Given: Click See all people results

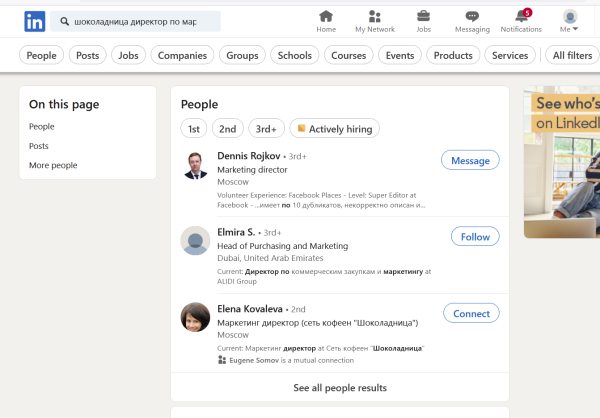Looking at the screenshot, I should click(340, 387).
